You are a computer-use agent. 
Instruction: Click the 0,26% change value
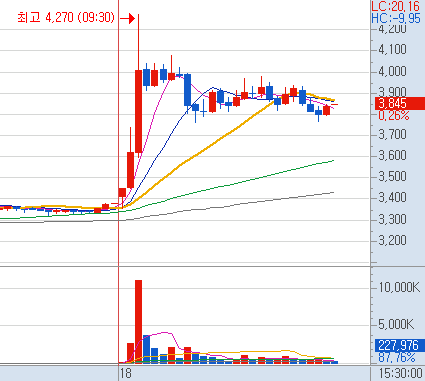coord(394,116)
